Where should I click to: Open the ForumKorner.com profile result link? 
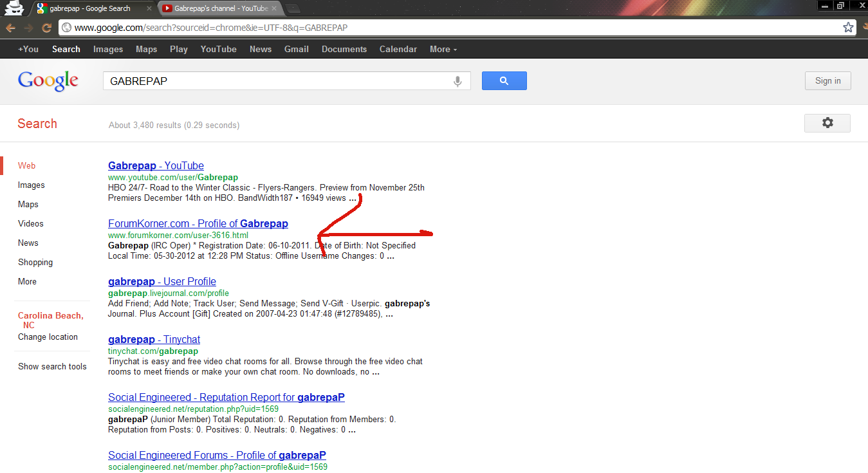coord(198,223)
